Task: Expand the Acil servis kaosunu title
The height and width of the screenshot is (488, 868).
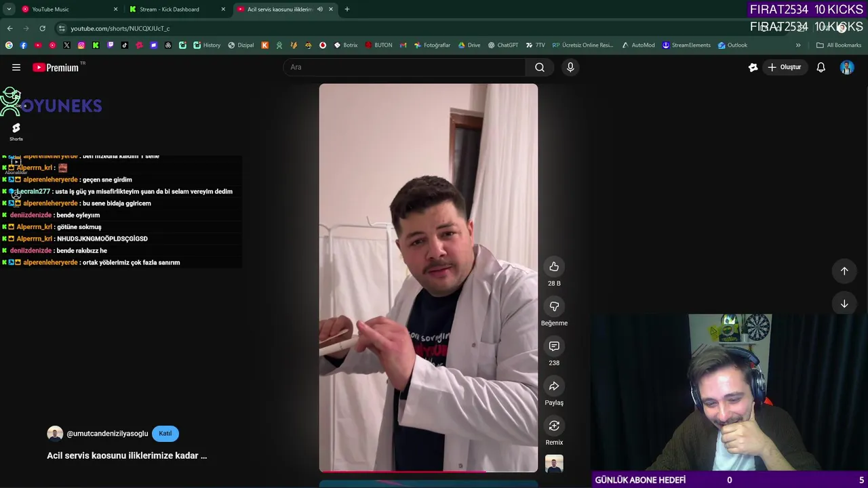Action: tap(127, 455)
